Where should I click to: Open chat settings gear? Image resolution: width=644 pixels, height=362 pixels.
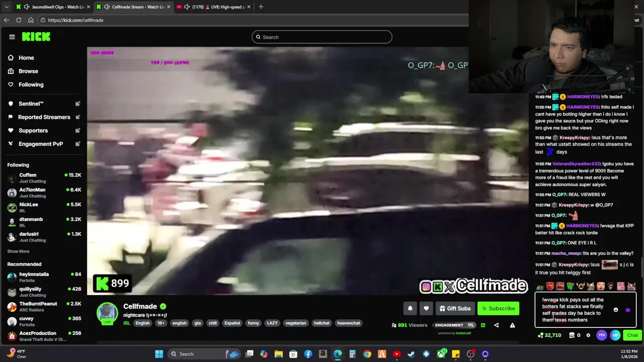coord(588,335)
